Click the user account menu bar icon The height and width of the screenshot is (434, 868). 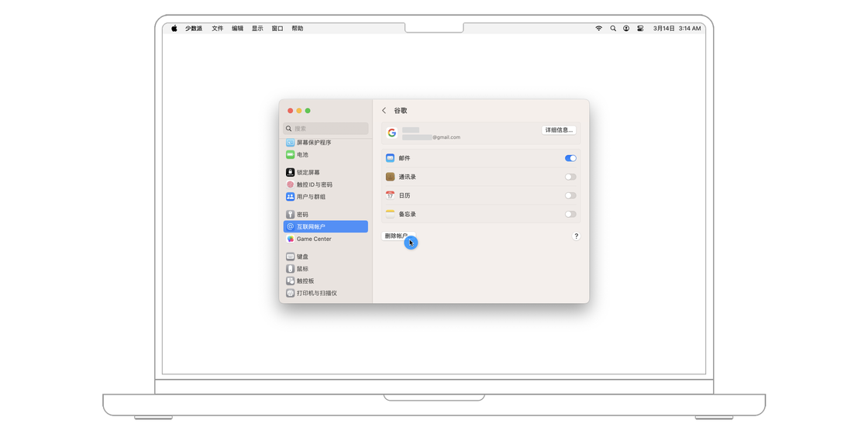(626, 28)
